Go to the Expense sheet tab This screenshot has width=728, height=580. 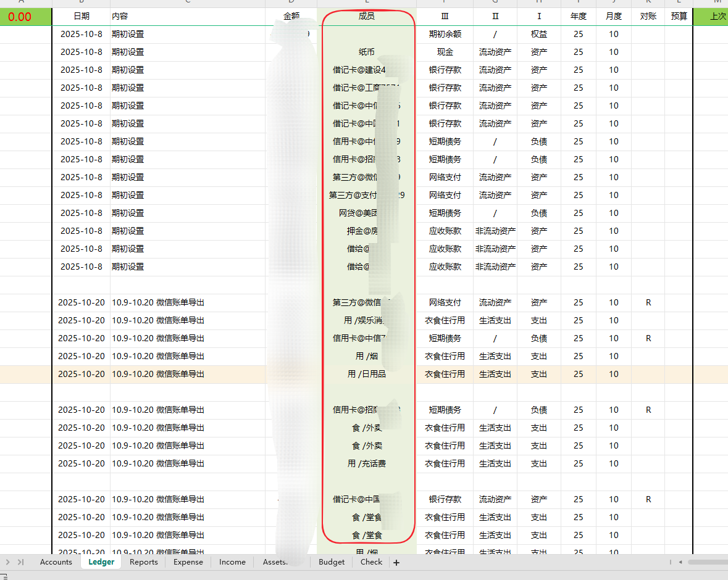[x=188, y=562]
